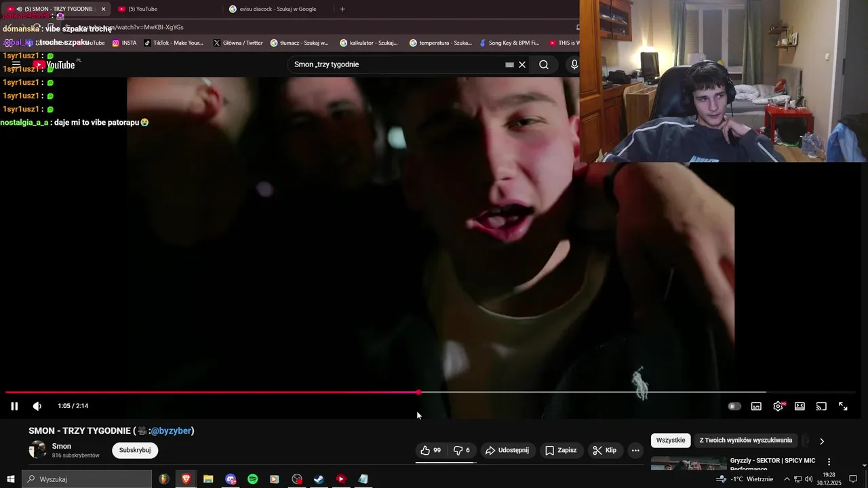Open the Windows notification center

click(x=854, y=479)
